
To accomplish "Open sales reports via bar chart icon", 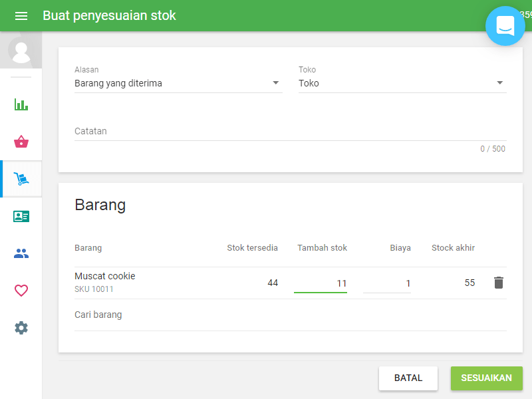I will point(21,104).
